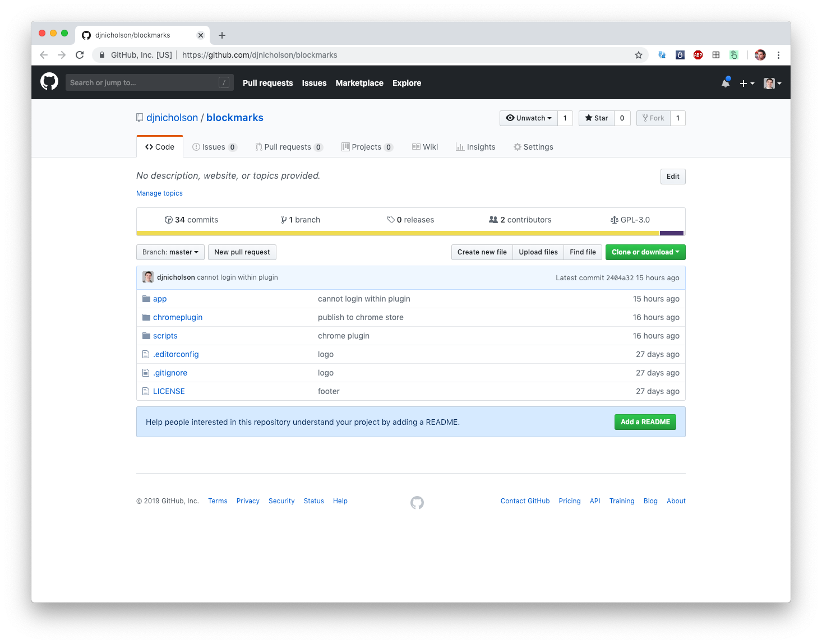Open the 1 branch link
This screenshot has width=822, height=644.
[301, 220]
